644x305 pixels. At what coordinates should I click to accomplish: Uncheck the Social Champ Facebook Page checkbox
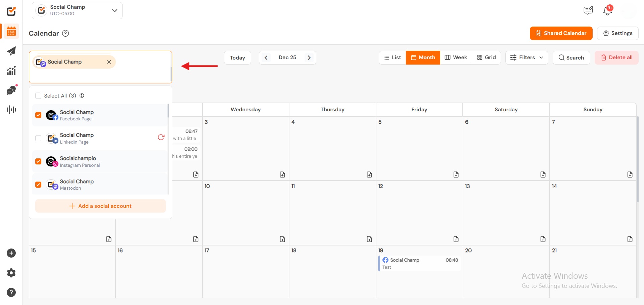click(38, 115)
